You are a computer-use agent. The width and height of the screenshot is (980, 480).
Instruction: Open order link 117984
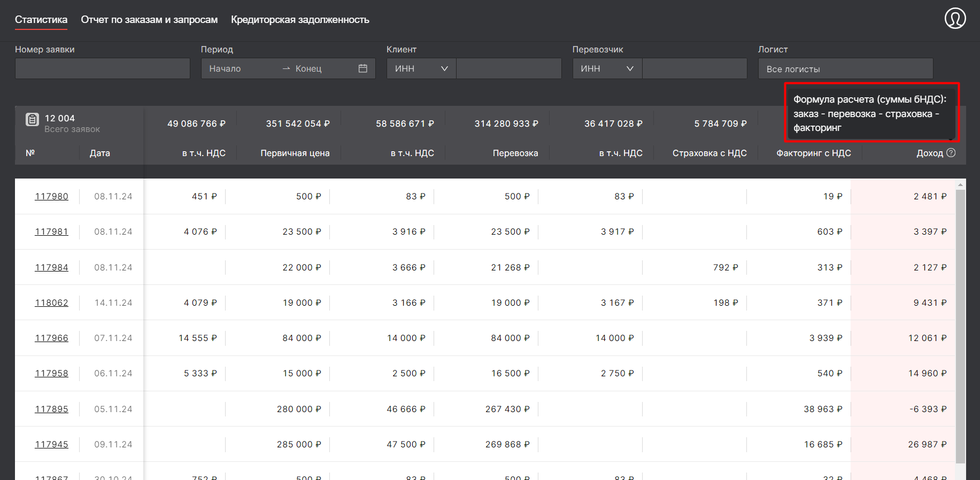[x=52, y=267]
